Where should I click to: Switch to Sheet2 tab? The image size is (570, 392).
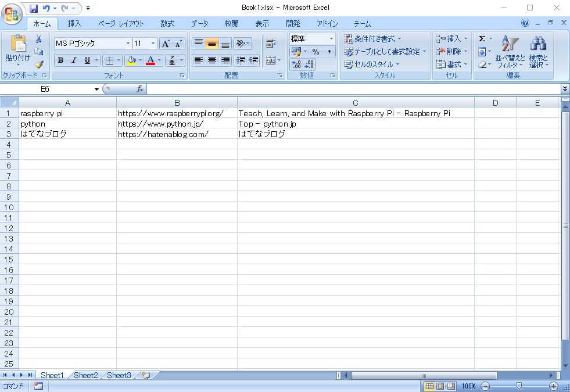click(86, 375)
